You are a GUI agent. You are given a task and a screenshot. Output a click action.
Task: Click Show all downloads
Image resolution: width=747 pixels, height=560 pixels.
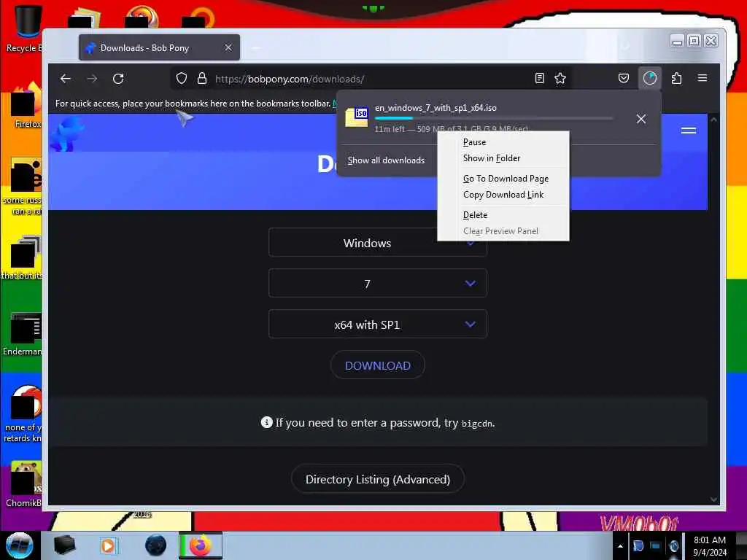(386, 160)
